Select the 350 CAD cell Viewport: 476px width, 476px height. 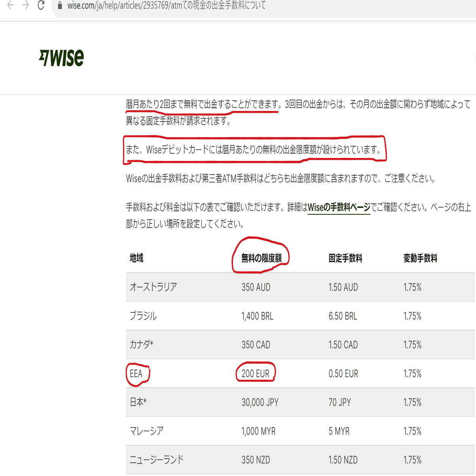(x=256, y=345)
